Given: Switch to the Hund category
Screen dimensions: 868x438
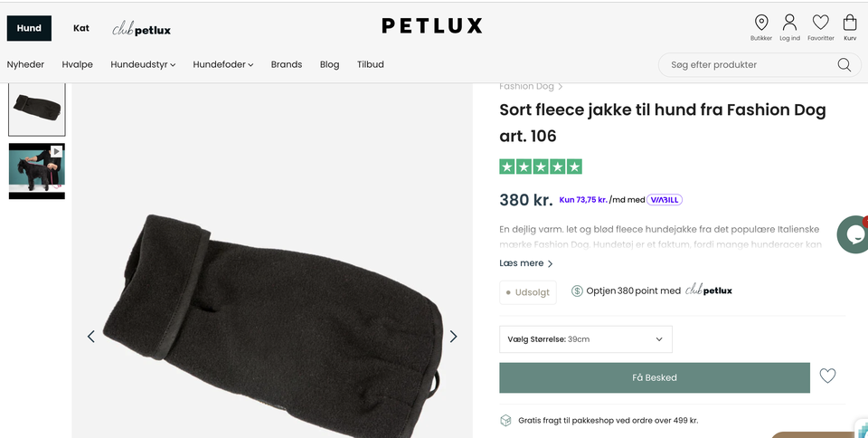Looking at the screenshot, I should tap(29, 28).
